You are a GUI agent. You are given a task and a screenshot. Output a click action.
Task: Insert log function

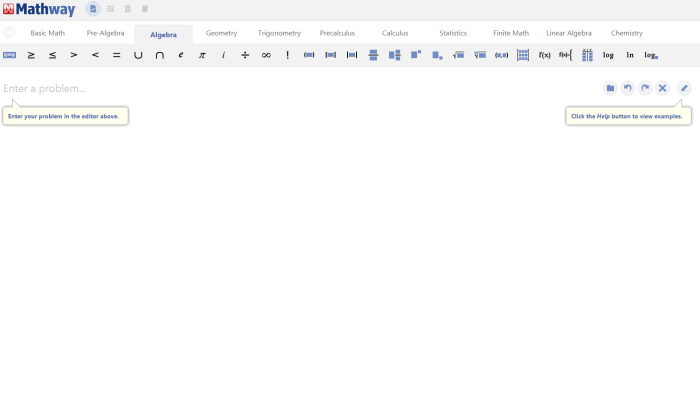coord(608,55)
